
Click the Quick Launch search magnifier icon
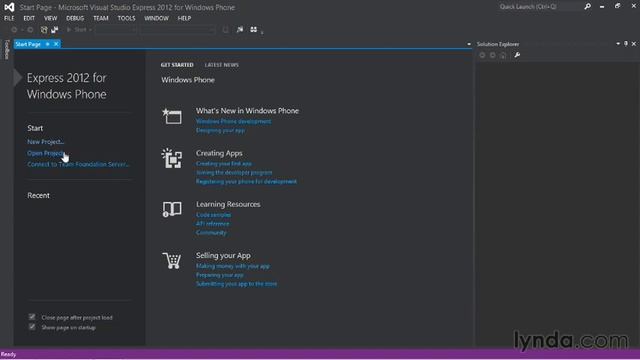click(x=587, y=7)
